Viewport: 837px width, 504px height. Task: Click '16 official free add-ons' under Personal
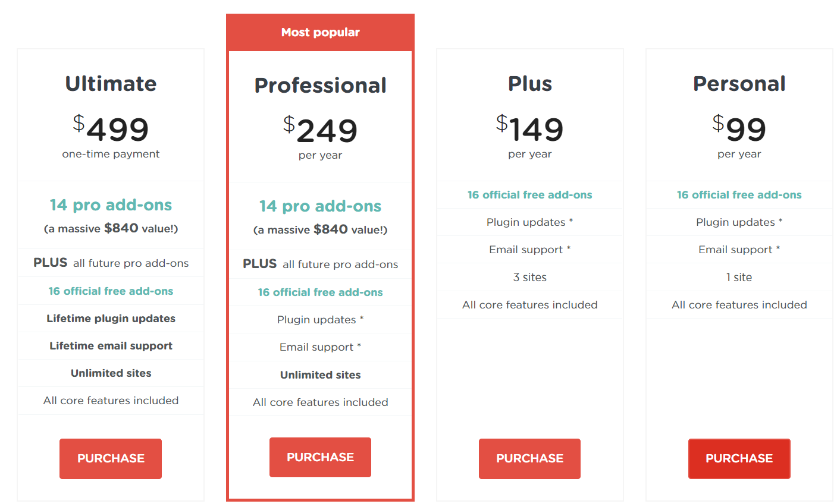(x=739, y=194)
